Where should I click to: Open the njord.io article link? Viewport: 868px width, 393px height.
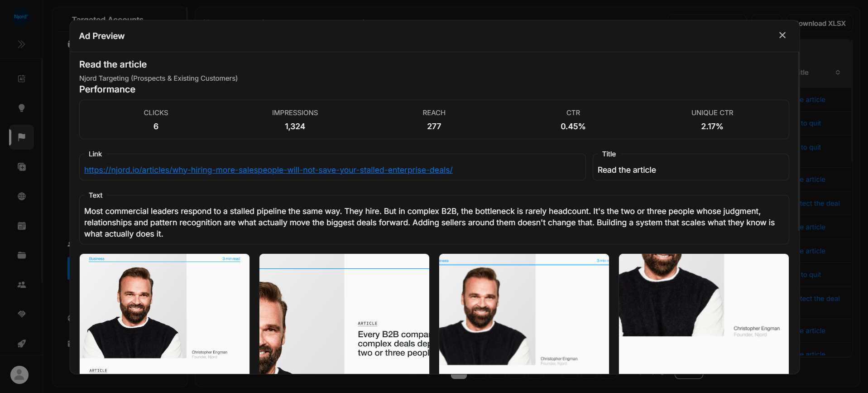(269, 170)
